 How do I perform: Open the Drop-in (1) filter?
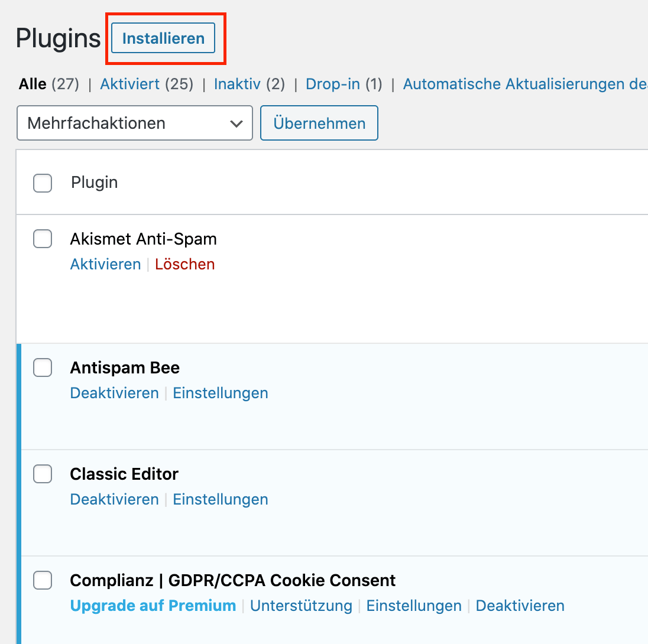click(344, 84)
